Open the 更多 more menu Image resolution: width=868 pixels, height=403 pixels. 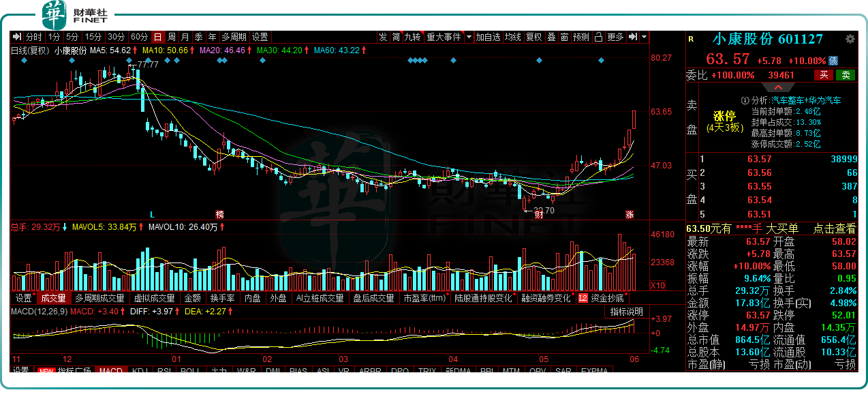(x=615, y=37)
